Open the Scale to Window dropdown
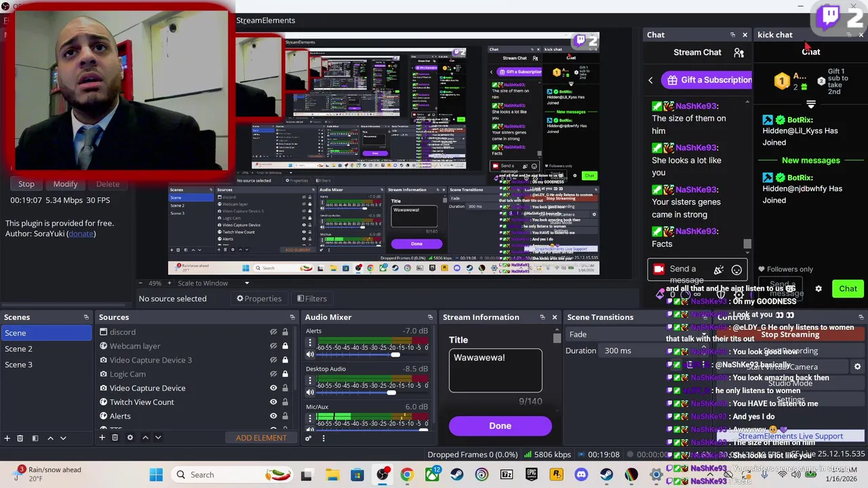 click(214, 283)
